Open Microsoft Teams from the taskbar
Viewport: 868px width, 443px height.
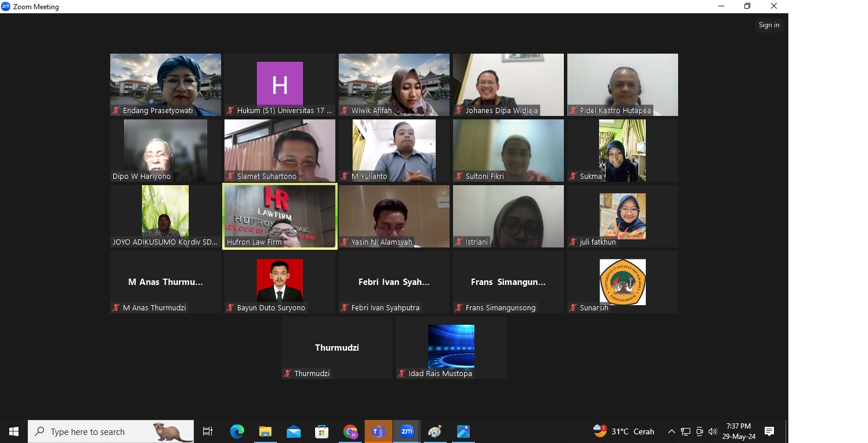pyautogui.click(x=379, y=431)
